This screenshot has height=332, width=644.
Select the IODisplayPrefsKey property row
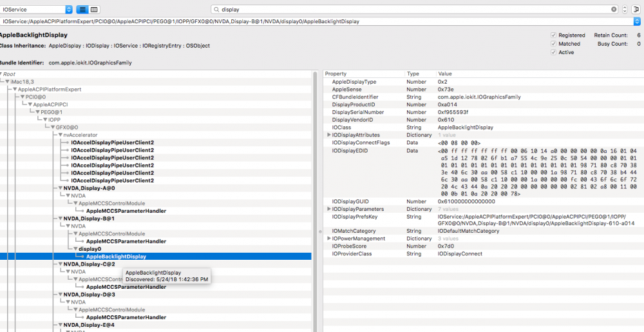(x=484, y=220)
